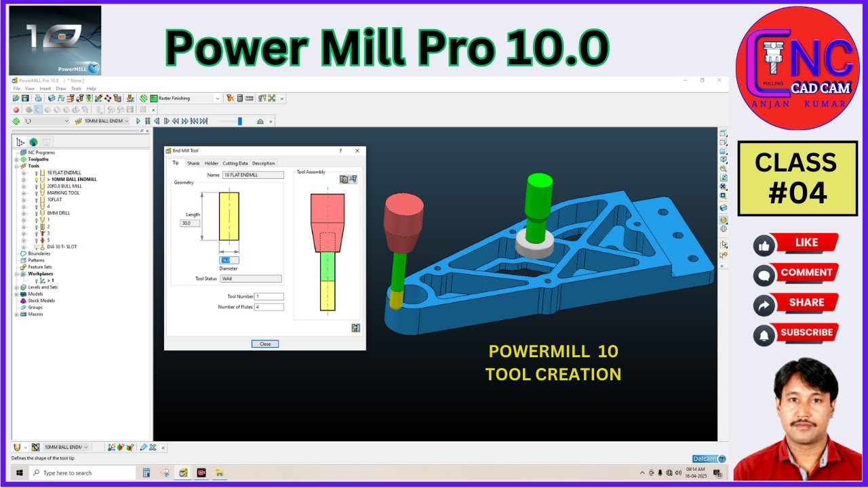Open the File menu
The height and width of the screenshot is (488, 868).
(x=16, y=88)
